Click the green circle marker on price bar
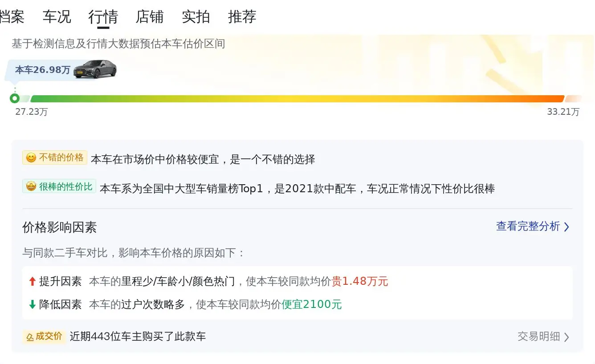 click(15, 98)
